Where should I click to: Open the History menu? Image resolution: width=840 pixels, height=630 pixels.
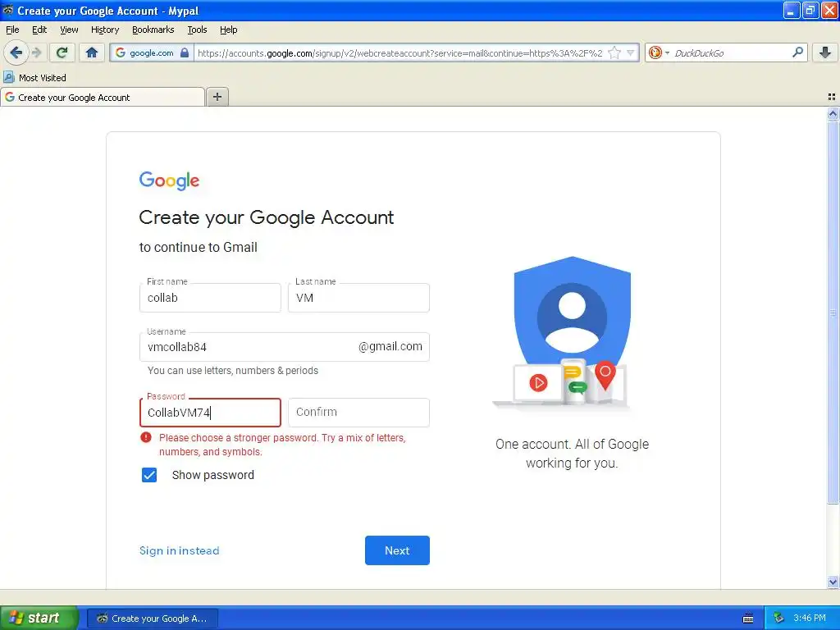click(104, 30)
